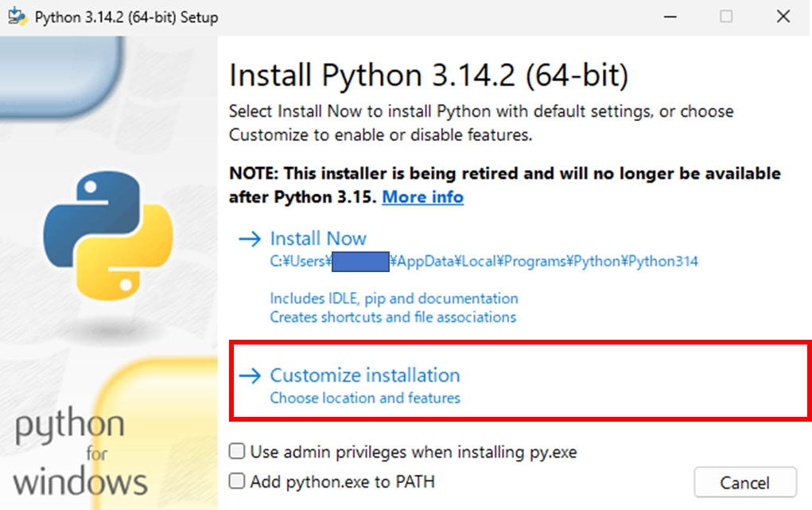The height and width of the screenshot is (510, 812).
Task: Enable admin privileges when installing py.exe
Action: 236,450
